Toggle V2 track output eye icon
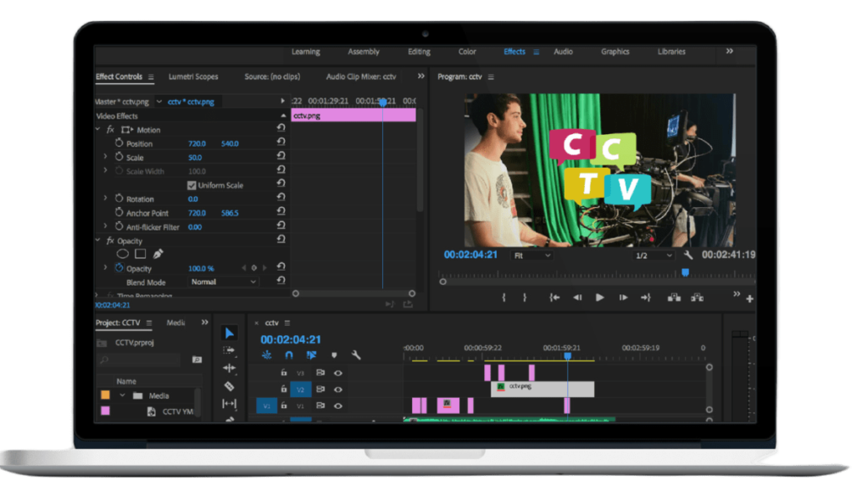868x481 pixels. point(337,389)
